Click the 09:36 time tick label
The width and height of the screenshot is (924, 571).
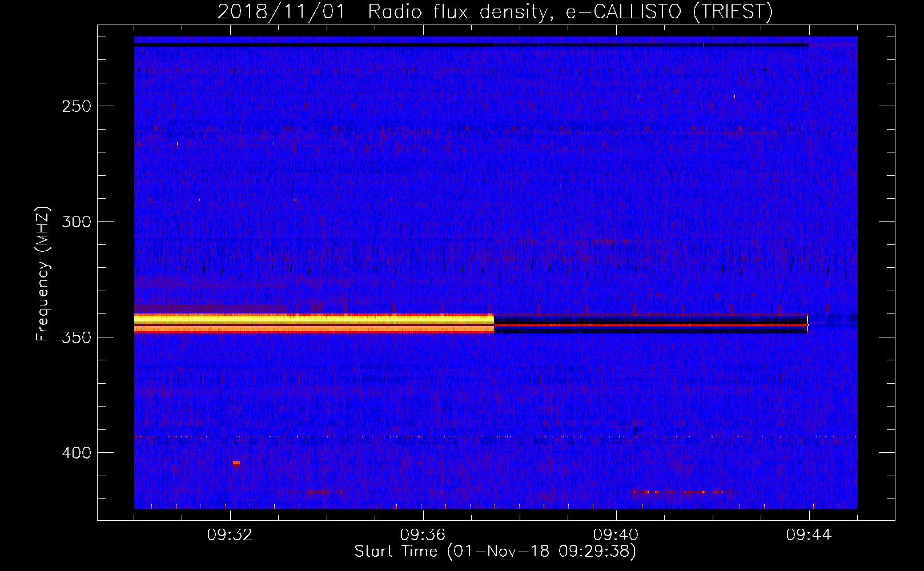tap(423, 534)
